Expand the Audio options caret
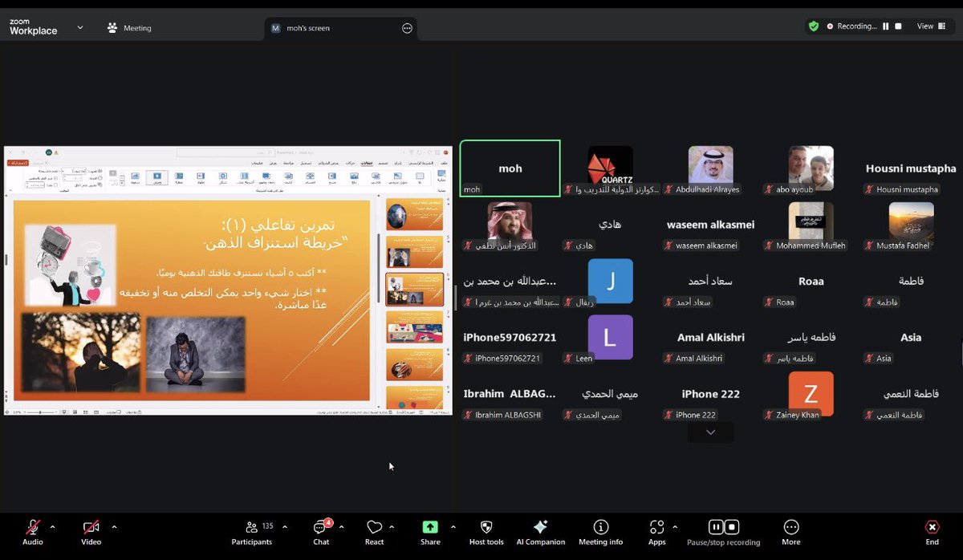 pos(52,527)
